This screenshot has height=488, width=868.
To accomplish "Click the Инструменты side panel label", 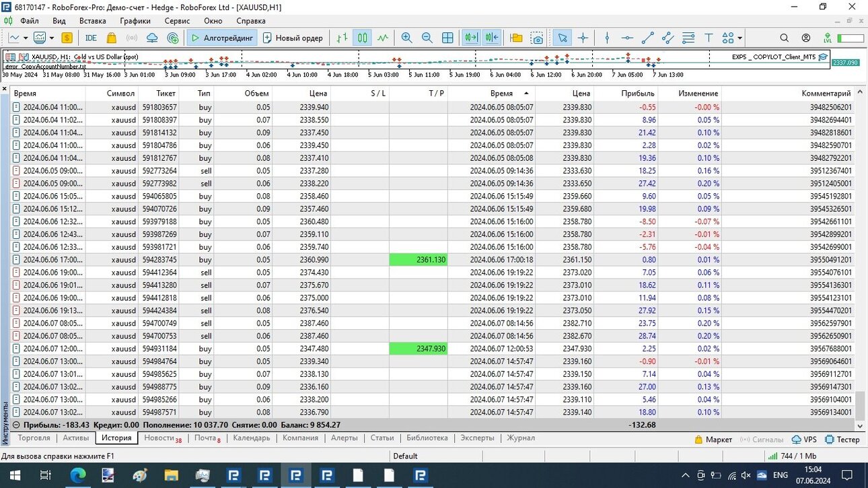I will [x=6, y=422].
